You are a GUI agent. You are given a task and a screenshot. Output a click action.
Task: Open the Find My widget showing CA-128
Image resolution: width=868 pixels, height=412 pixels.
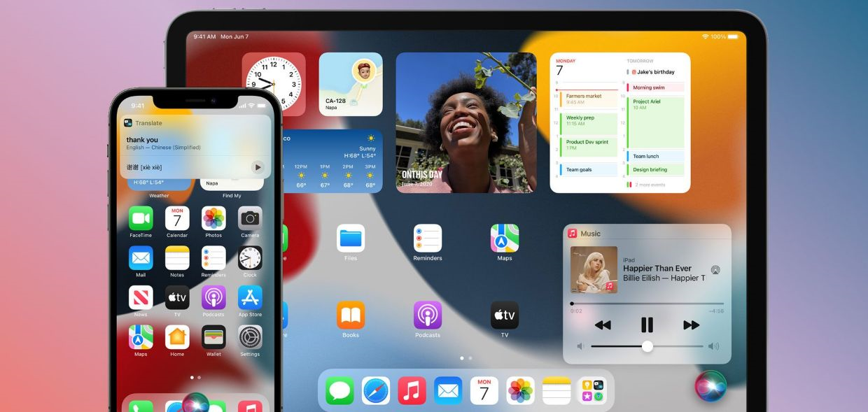pos(351,84)
